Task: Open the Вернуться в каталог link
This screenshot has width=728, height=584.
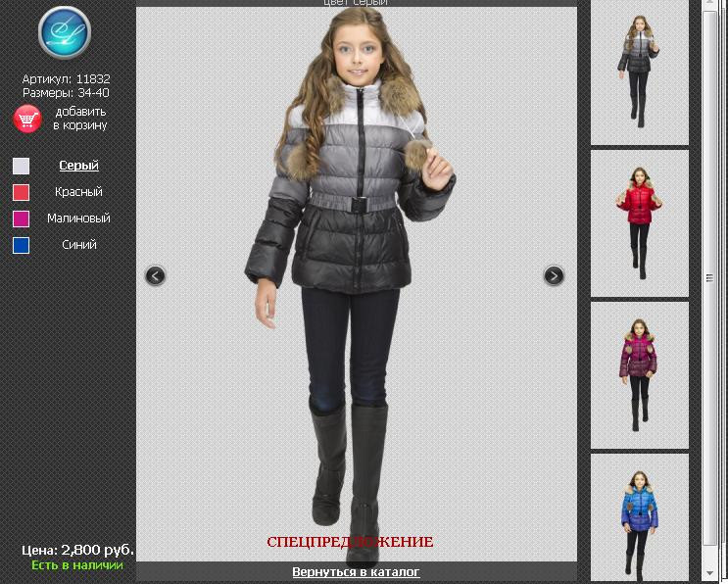Action: click(356, 572)
